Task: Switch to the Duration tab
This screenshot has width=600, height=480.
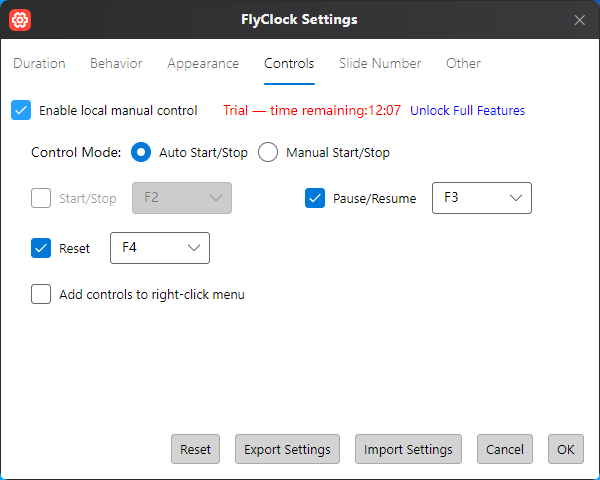Action: pos(39,63)
